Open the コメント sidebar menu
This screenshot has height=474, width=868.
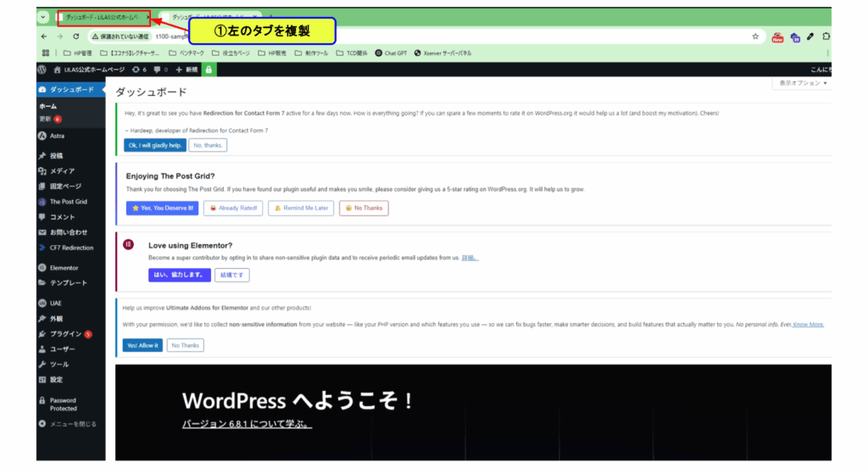click(x=71, y=217)
